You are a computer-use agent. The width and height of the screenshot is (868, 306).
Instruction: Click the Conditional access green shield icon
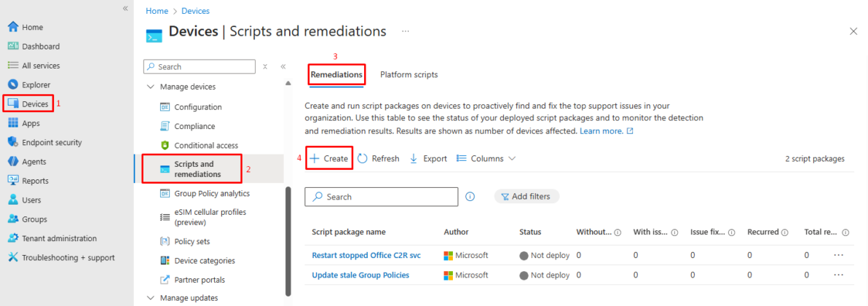pyautogui.click(x=165, y=145)
